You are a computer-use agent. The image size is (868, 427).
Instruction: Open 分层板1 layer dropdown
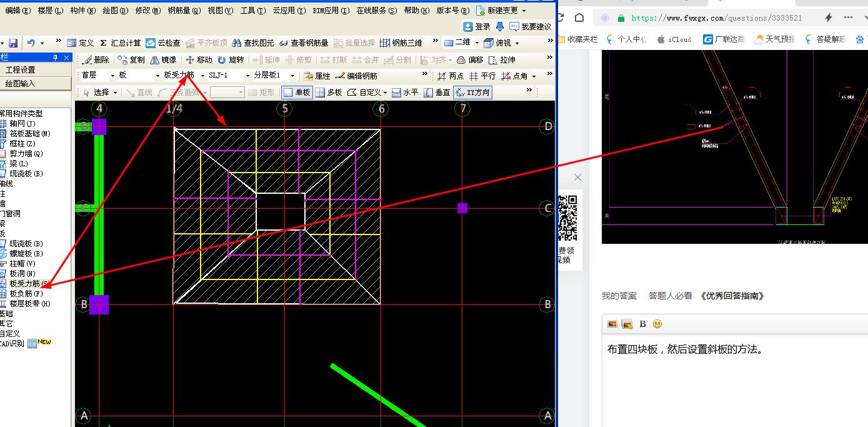coord(292,76)
